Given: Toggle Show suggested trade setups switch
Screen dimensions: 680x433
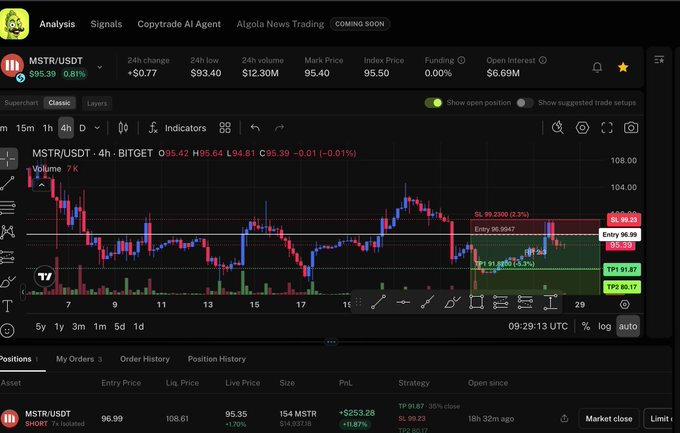Looking at the screenshot, I should 525,103.
